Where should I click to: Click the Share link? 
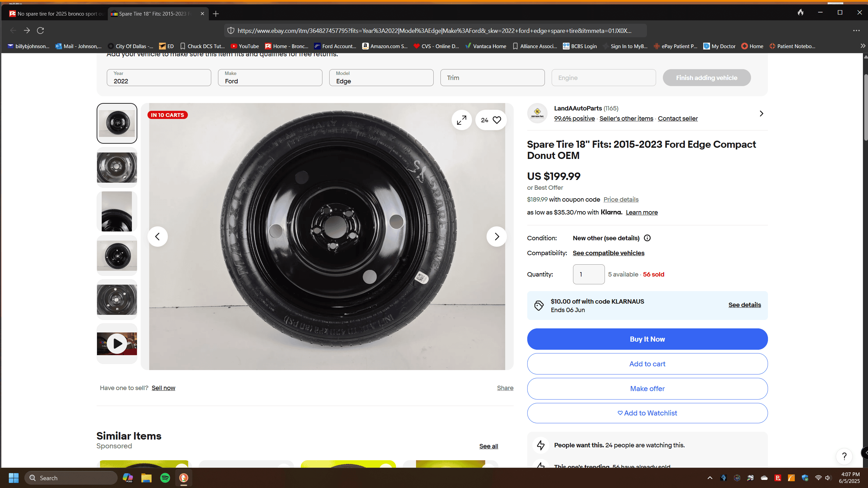pos(505,388)
